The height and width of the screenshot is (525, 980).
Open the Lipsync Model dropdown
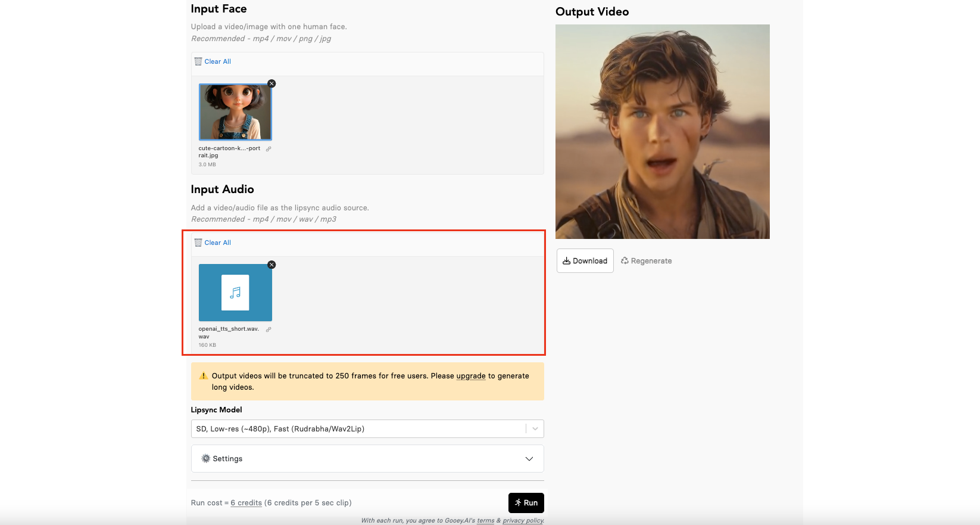click(x=367, y=429)
